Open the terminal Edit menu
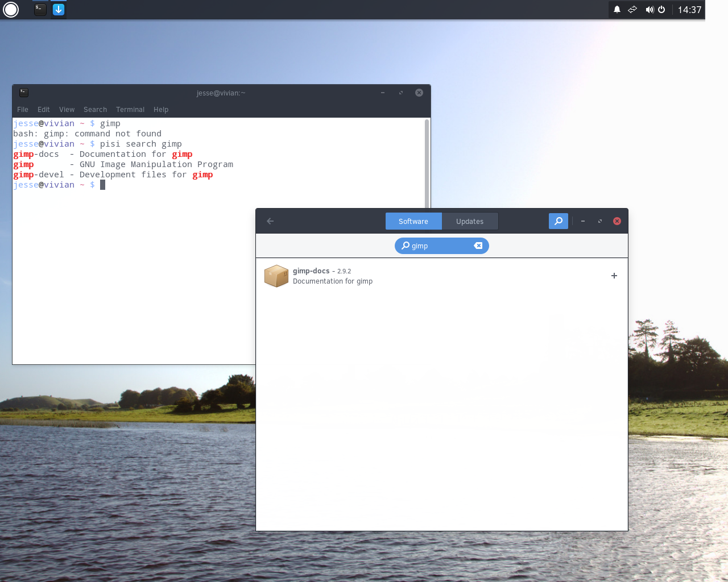The height and width of the screenshot is (582, 728). coord(44,110)
